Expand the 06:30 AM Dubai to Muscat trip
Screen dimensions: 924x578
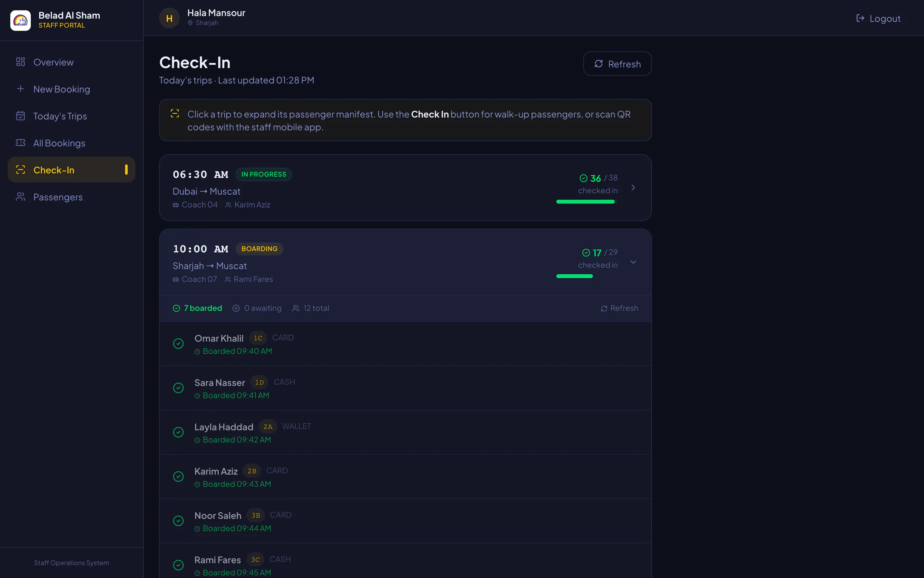tap(405, 188)
